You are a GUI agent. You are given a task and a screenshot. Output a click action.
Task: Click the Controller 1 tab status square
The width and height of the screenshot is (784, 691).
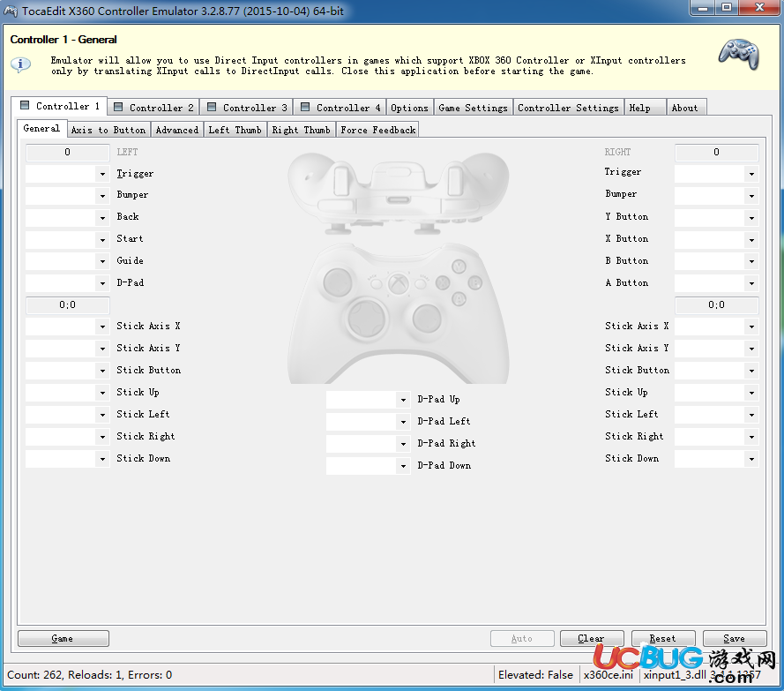(25, 105)
